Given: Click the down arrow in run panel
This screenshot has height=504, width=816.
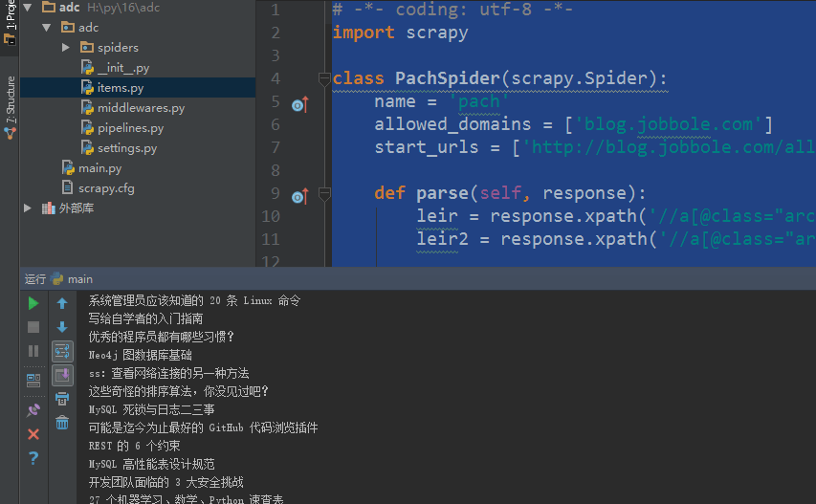Looking at the screenshot, I should coord(62,327).
